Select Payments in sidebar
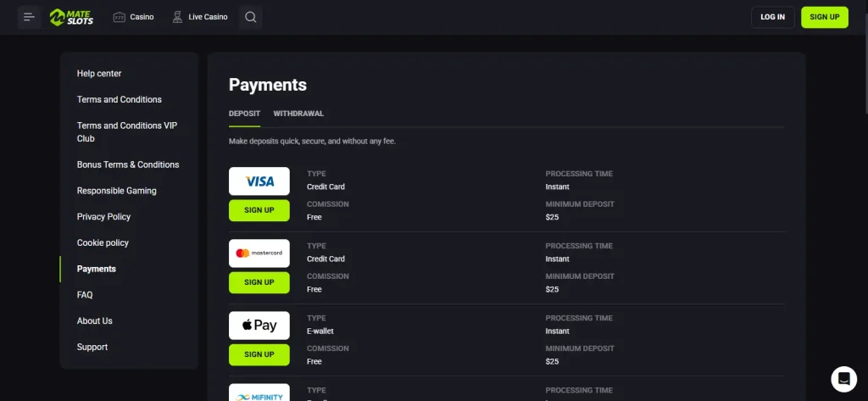868x401 pixels. 97,269
